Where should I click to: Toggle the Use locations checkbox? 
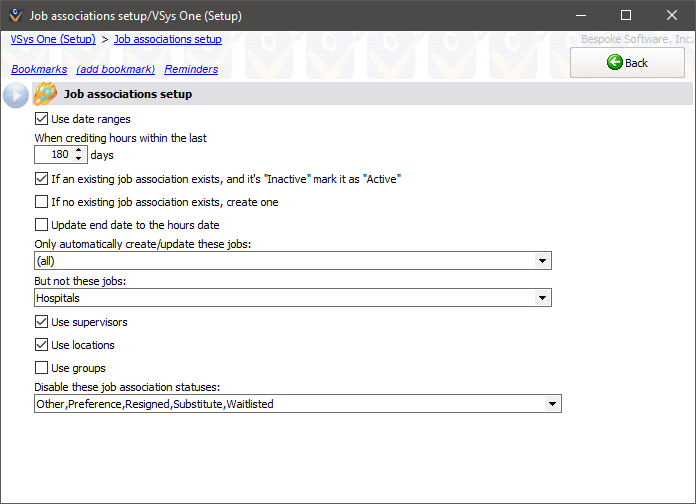point(42,345)
